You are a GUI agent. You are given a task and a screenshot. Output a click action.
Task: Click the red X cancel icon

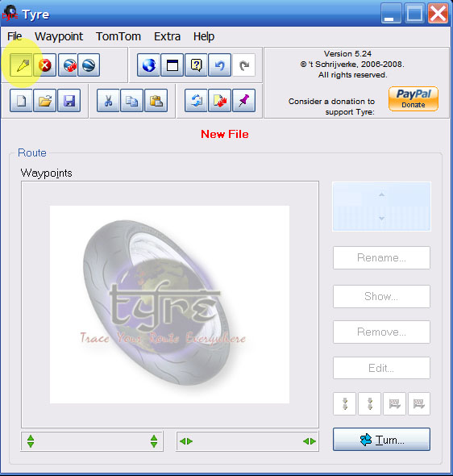45,65
